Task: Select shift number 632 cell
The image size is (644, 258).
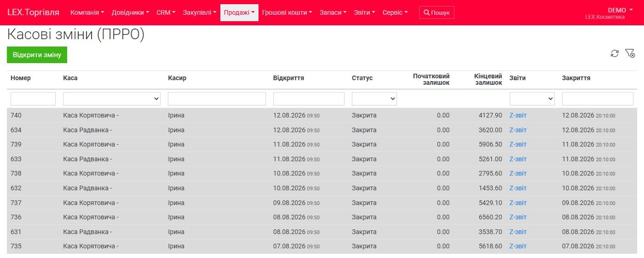Action: tap(16, 188)
